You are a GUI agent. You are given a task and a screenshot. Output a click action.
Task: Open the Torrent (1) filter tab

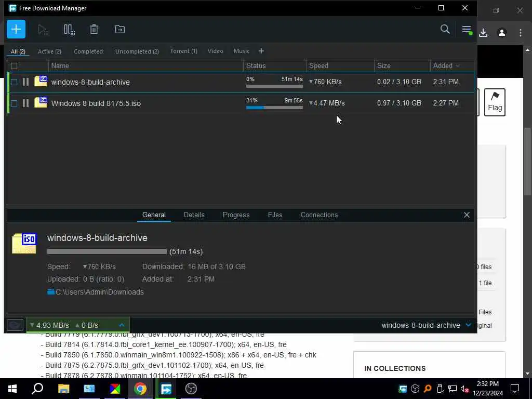183,51
